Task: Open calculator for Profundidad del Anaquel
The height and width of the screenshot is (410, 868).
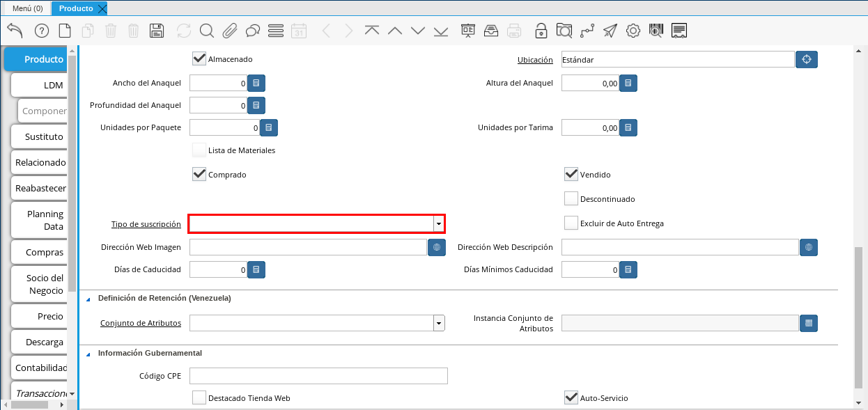Action: pyautogui.click(x=256, y=105)
